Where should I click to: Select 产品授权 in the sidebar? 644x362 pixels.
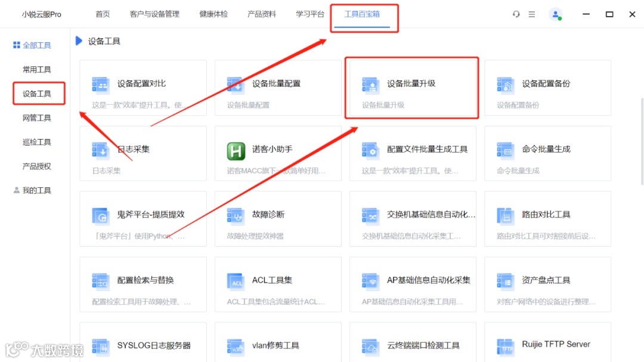click(36, 166)
